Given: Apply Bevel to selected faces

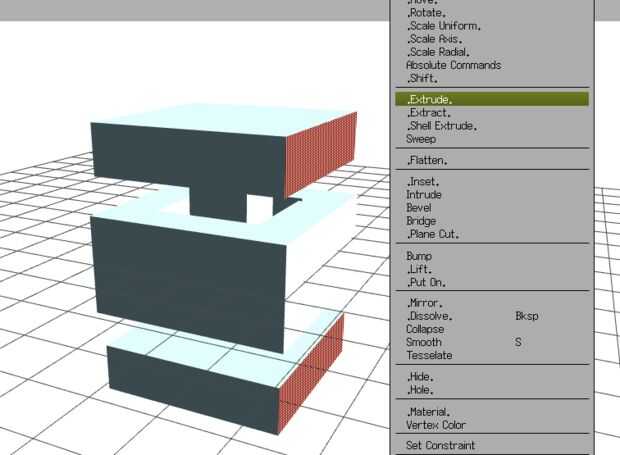Looking at the screenshot, I should [492, 208].
